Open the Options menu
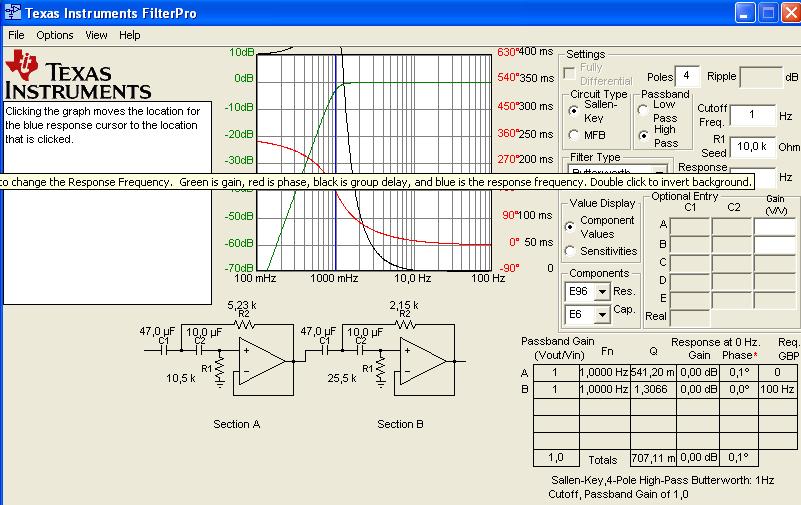The width and height of the screenshot is (801, 505). (x=55, y=35)
